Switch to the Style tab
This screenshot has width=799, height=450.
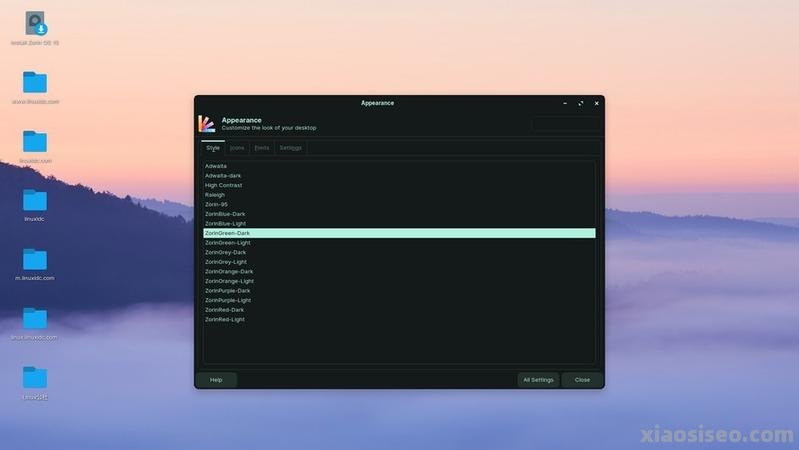click(x=213, y=148)
